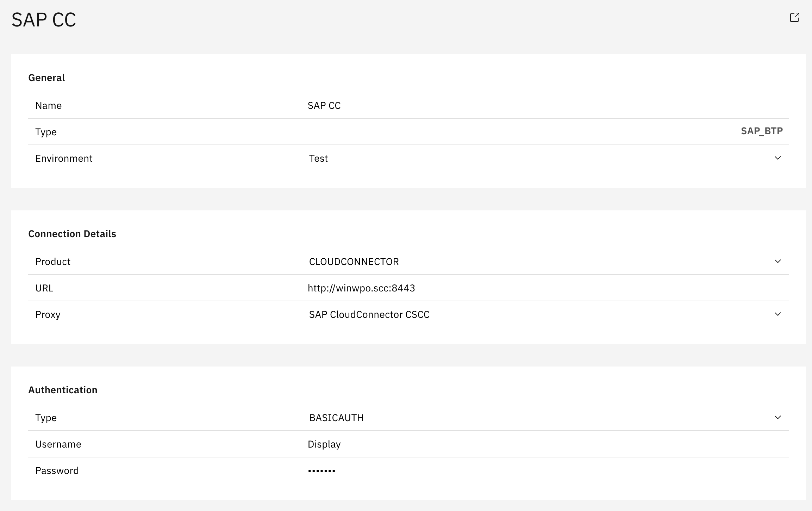Open the pop-out icon in top-right corner
Image resolution: width=812 pixels, height=511 pixels.
794,17
